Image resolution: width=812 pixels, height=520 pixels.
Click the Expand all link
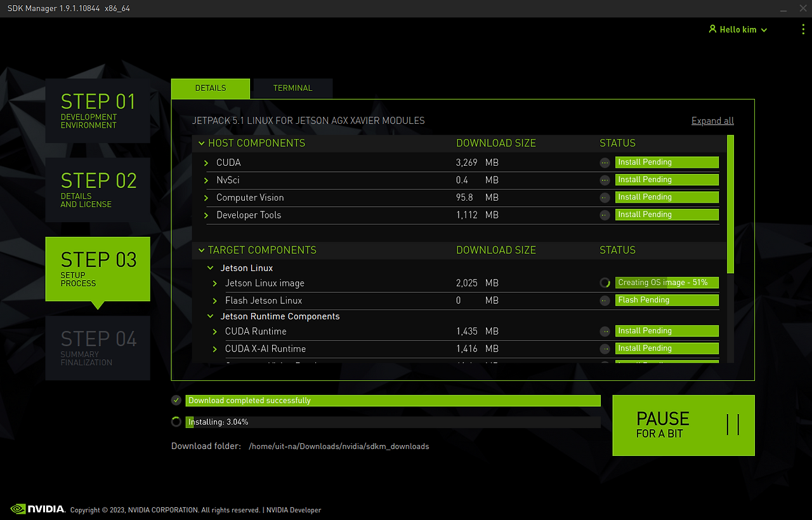tap(712, 121)
